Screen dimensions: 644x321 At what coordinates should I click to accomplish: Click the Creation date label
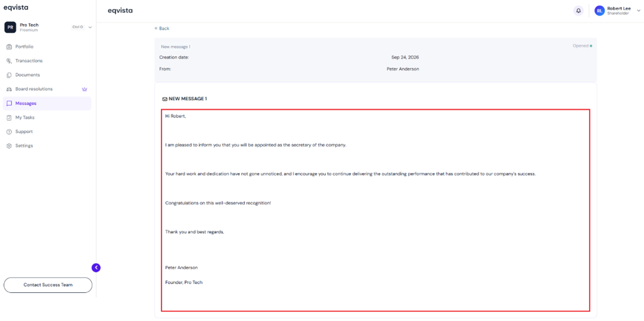point(174,58)
